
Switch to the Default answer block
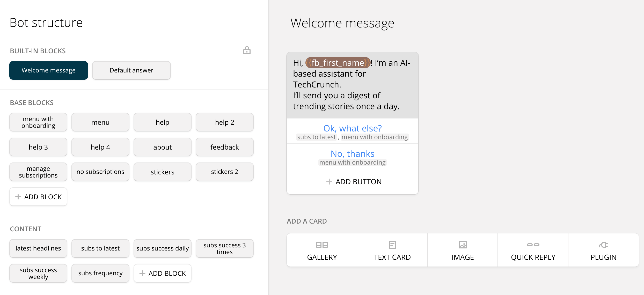coord(131,70)
